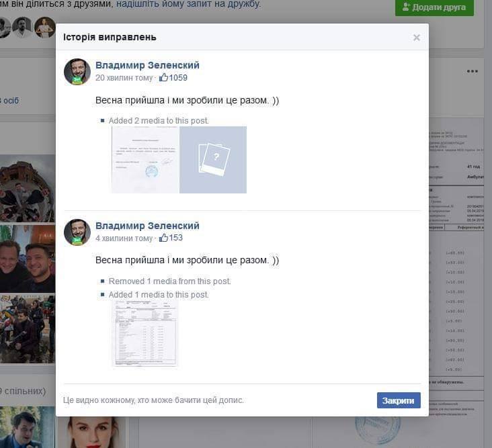The image size is (492, 448).
Task: Open author name link in first revision
Action: click(147, 65)
